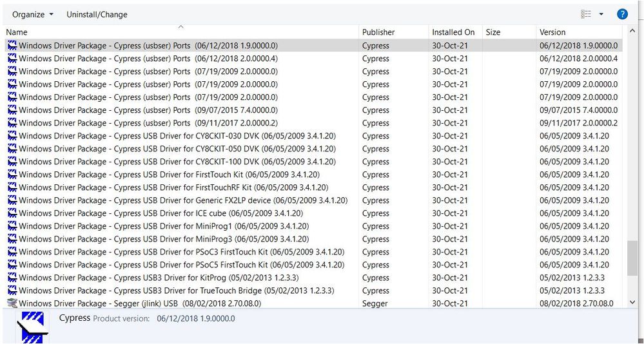Select Cypress usbser Ports (09/07/2015 7.4.0000.0) entry
Image resolution: width=644 pixels, height=344 pixels.
click(313, 110)
